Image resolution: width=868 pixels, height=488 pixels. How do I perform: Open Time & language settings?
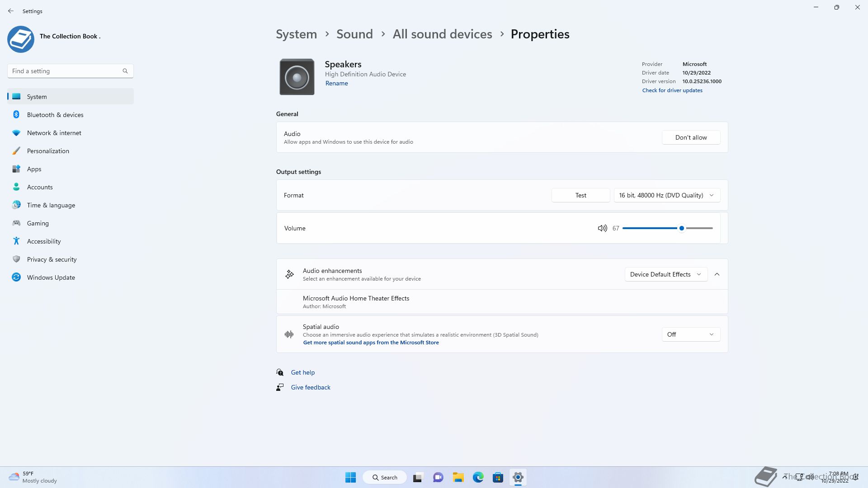click(x=71, y=205)
